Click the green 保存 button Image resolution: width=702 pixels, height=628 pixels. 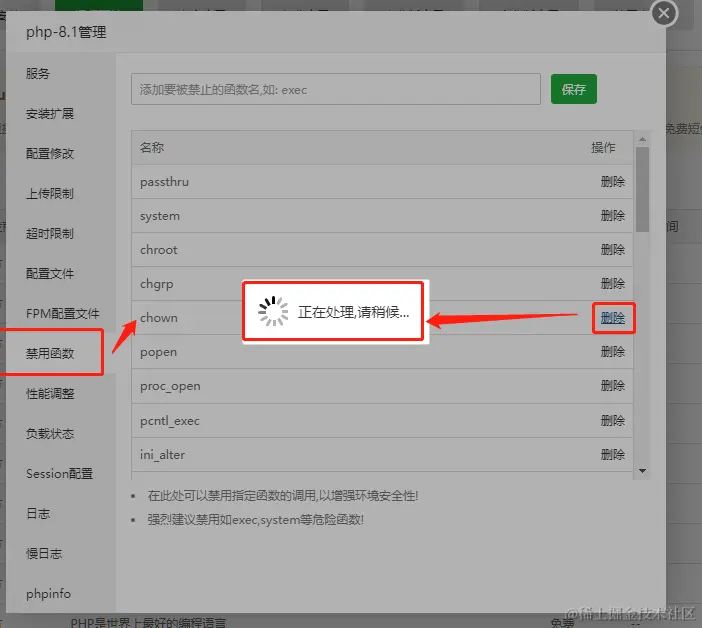click(574, 89)
